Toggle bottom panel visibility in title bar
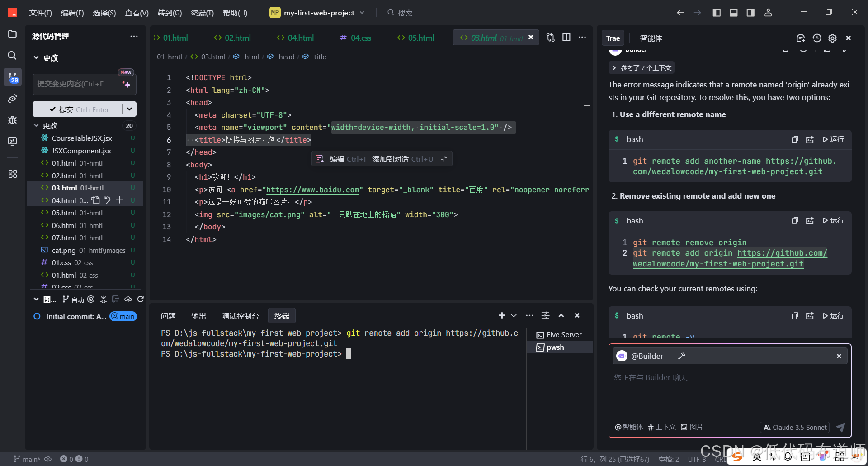This screenshot has height=466, width=868. click(x=734, y=13)
